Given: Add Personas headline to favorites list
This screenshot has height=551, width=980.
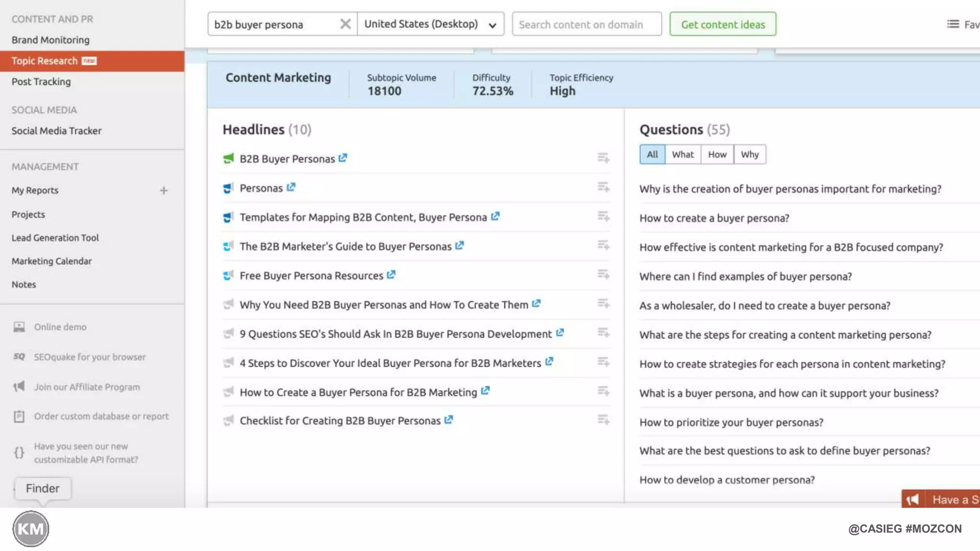Looking at the screenshot, I should pyautogui.click(x=603, y=187).
